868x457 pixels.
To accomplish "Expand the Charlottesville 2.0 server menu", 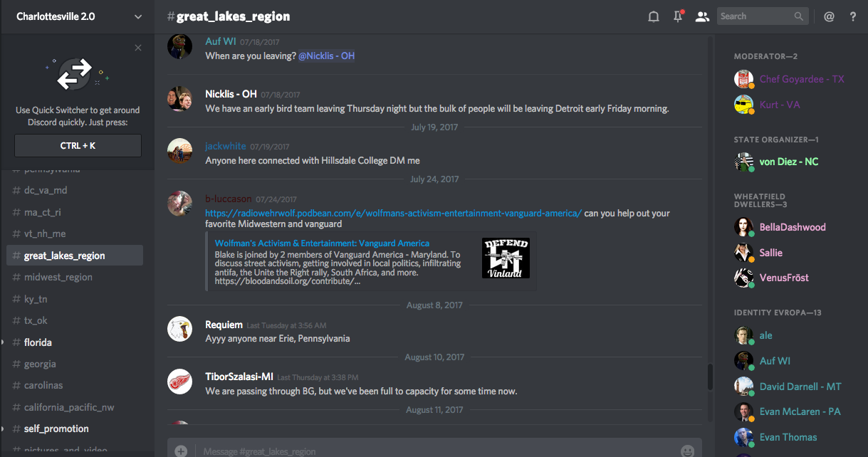I will pyautogui.click(x=137, y=16).
